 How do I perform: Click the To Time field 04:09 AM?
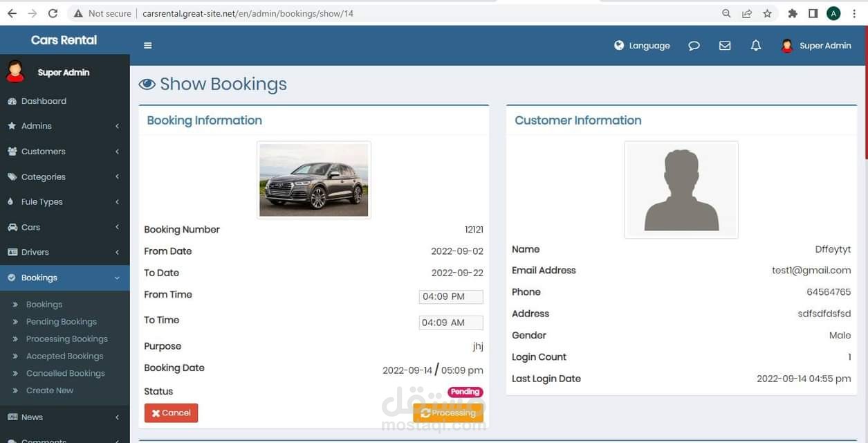pyautogui.click(x=451, y=323)
